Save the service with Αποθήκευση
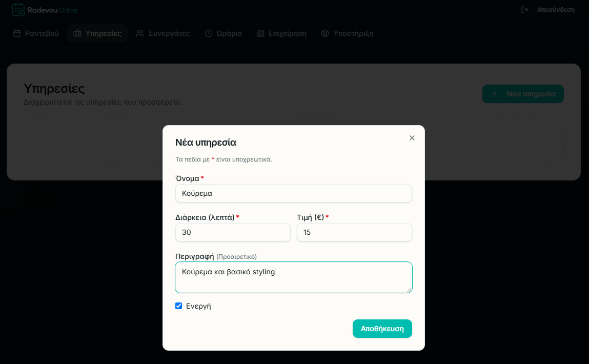Image resolution: width=589 pixels, height=364 pixels. (382, 329)
